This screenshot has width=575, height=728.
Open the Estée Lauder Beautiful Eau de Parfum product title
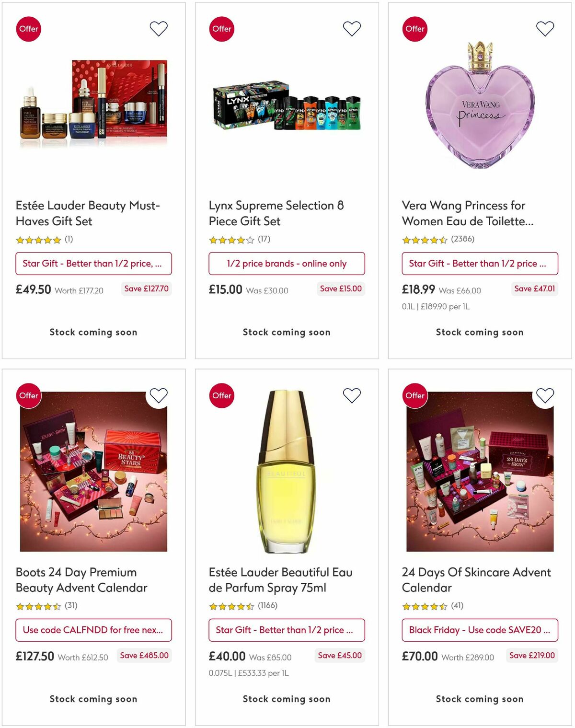(x=280, y=580)
